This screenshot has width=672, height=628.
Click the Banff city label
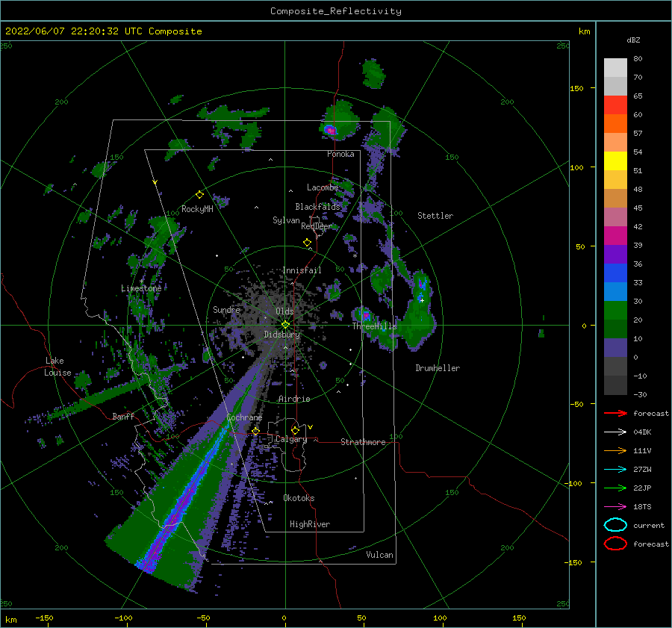point(123,417)
